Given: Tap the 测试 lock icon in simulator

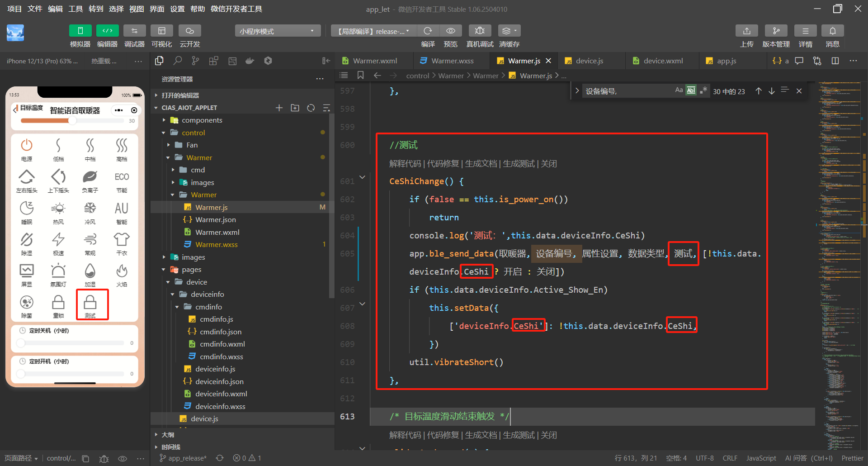Looking at the screenshot, I should [x=90, y=303].
